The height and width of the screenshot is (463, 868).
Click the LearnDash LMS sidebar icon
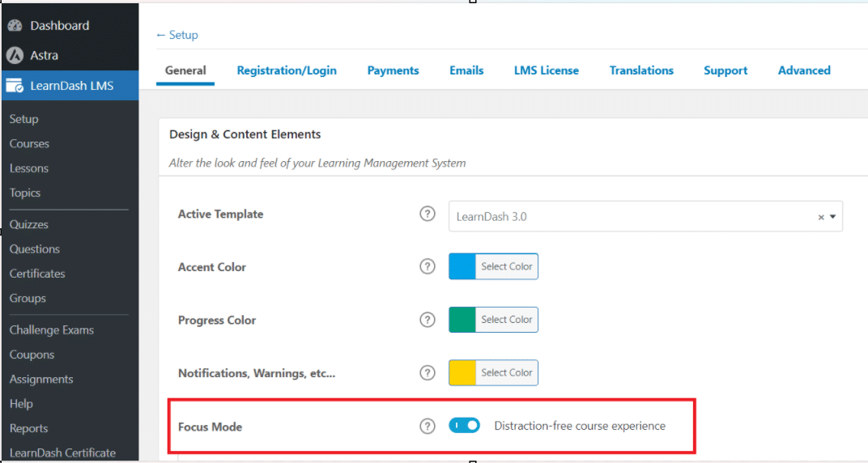coord(15,86)
